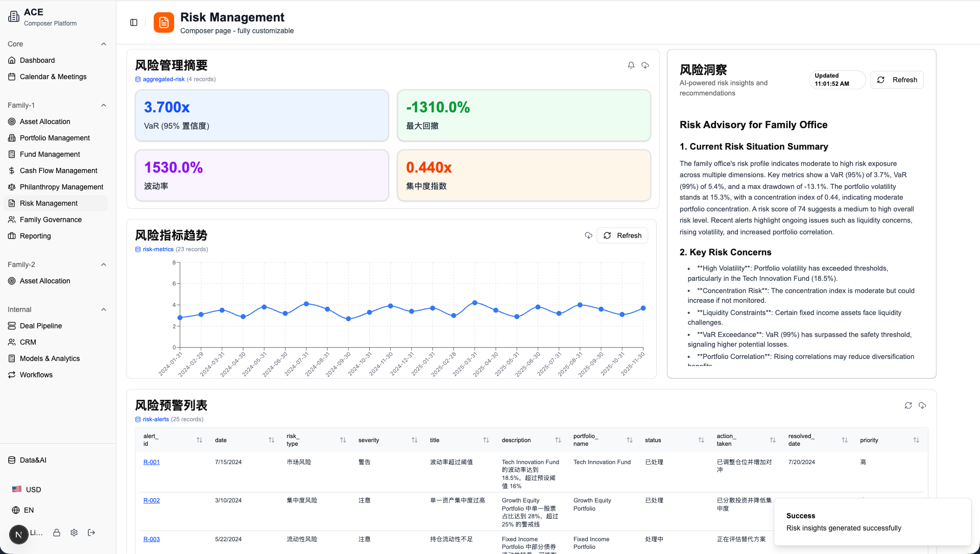The height and width of the screenshot is (554, 980).
Task: Sort table by date column
Action: click(x=271, y=440)
